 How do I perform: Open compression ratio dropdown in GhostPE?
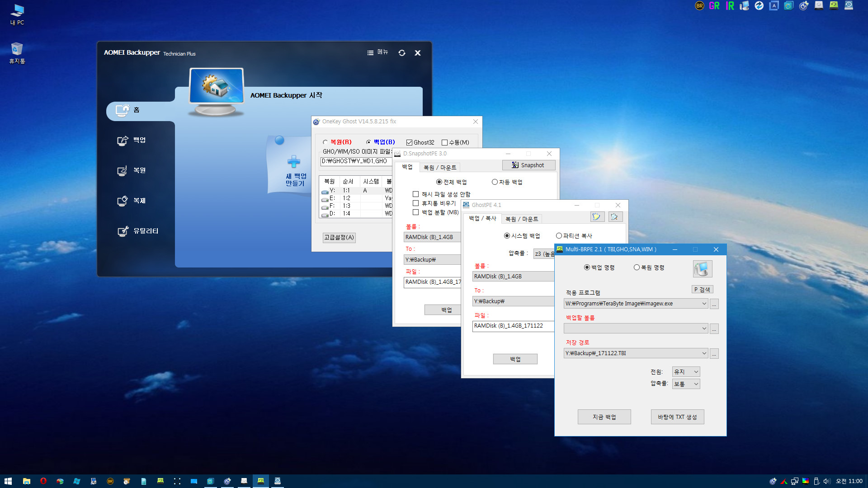click(x=544, y=254)
